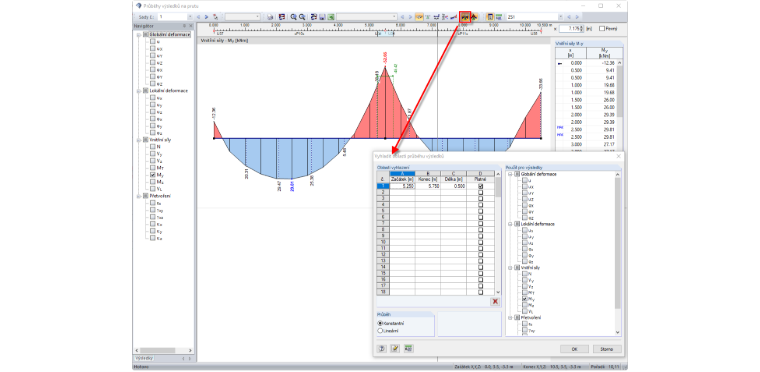
Task: Click the edit/note icon in the dialog footer
Action: coord(395,348)
